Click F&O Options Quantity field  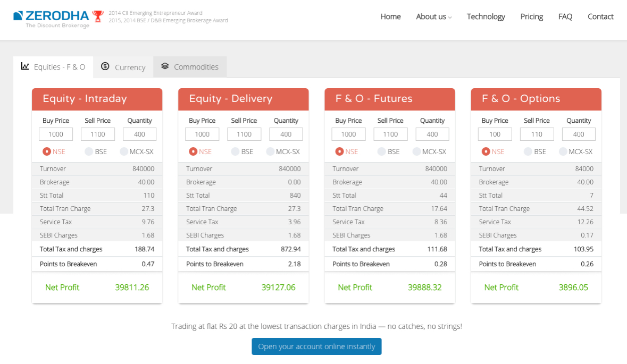[x=579, y=134]
